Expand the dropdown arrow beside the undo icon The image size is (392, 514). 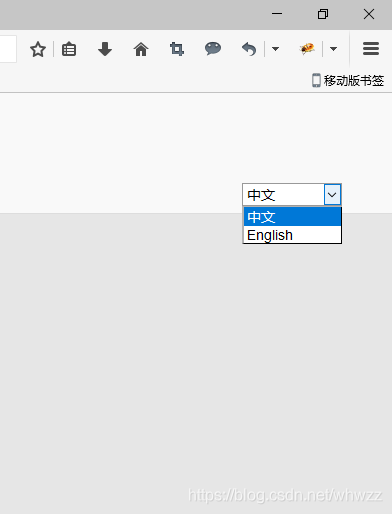tap(275, 49)
